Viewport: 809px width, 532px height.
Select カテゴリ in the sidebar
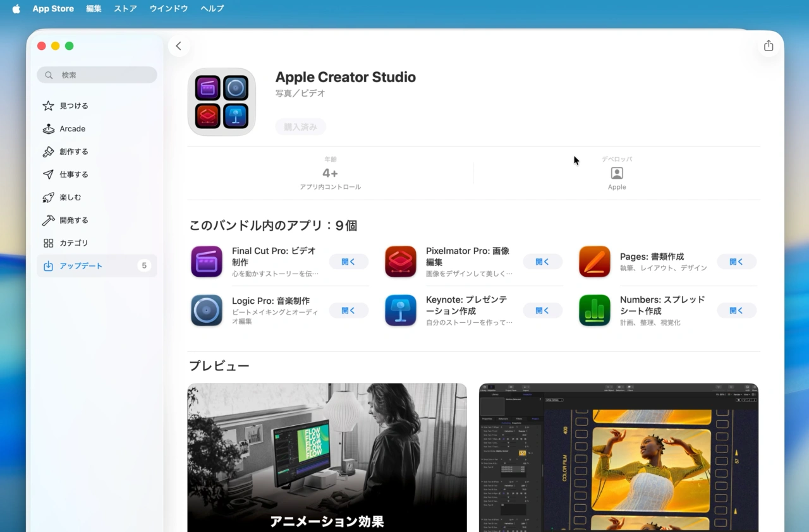pyautogui.click(x=48, y=243)
